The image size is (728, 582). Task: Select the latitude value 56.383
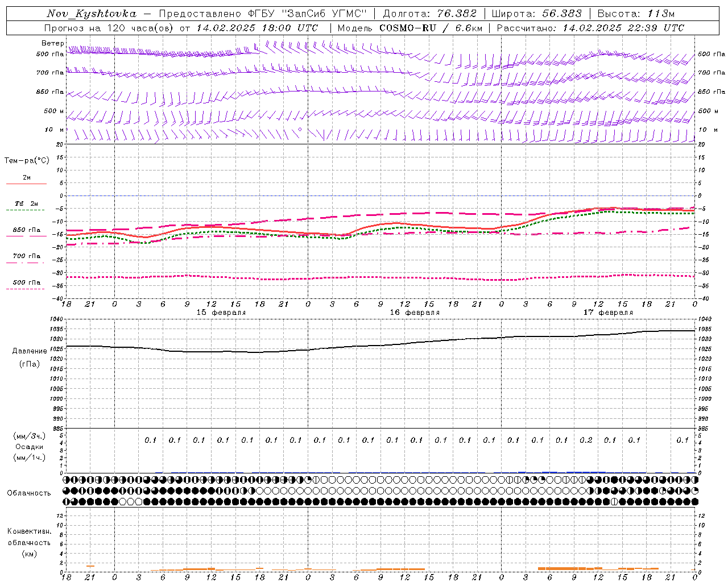click(x=562, y=14)
